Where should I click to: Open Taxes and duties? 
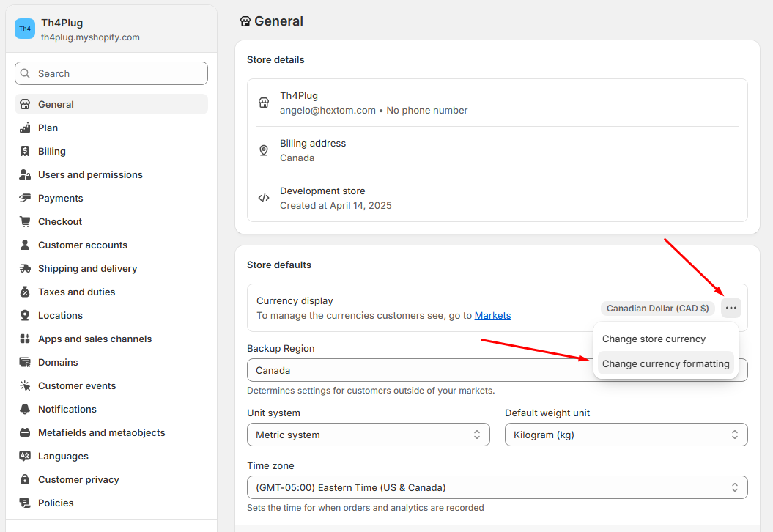click(x=111, y=292)
